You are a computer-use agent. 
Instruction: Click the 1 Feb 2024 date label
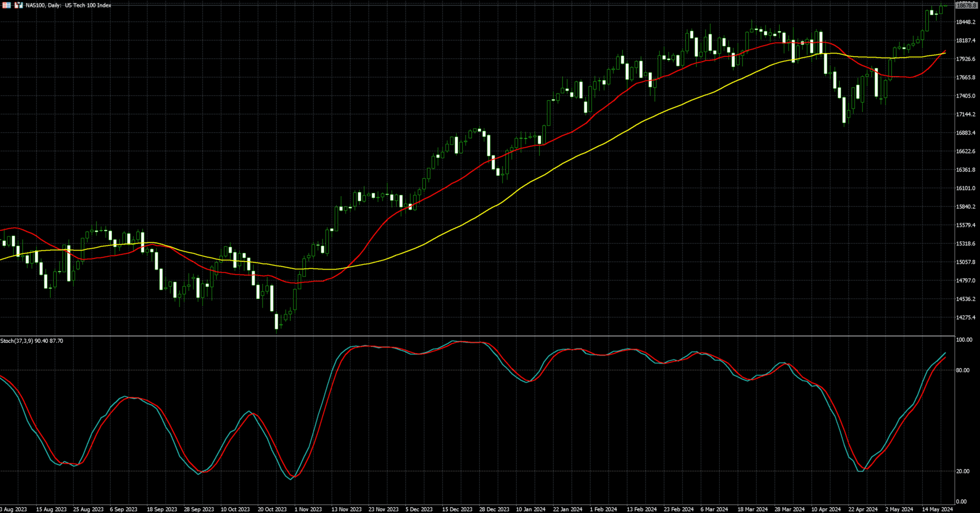click(604, 509)
